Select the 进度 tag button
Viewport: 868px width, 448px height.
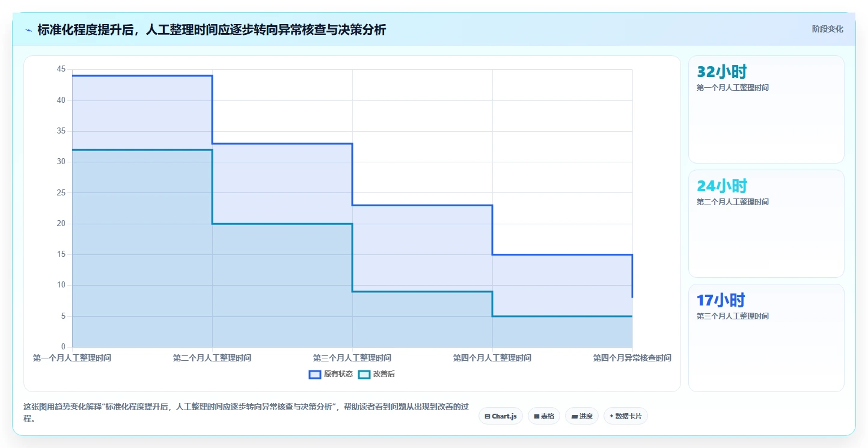tap(582, 416)
